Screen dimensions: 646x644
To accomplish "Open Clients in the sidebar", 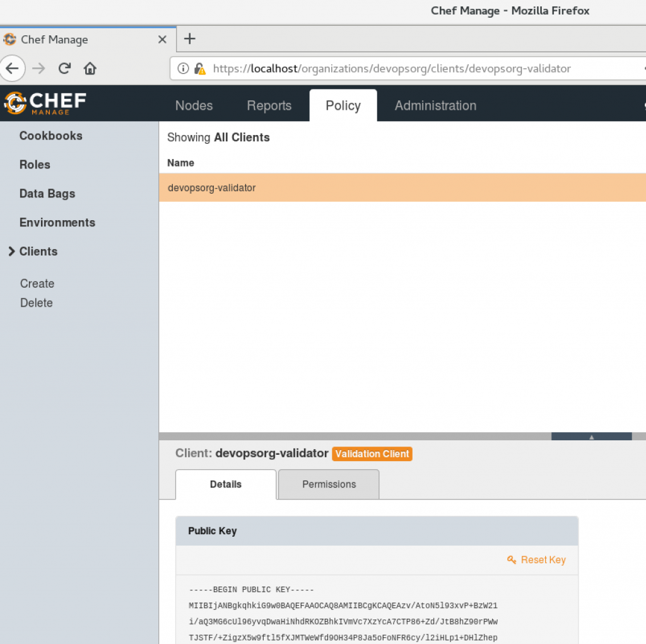I will click(38, 251).
